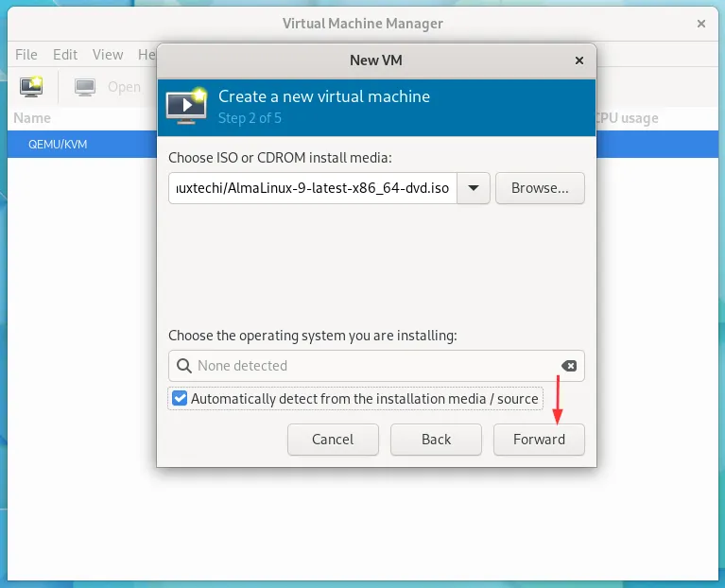The image size is (725, 588).
Task: Click the Create new virtual machine toolbar icon
Action: pyautogui.click(x=31, y=86)
